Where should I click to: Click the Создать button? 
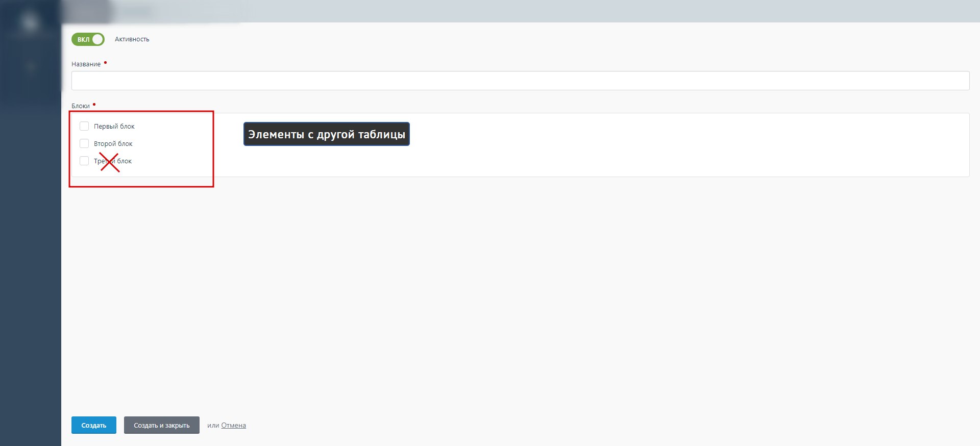coord(94,425)
